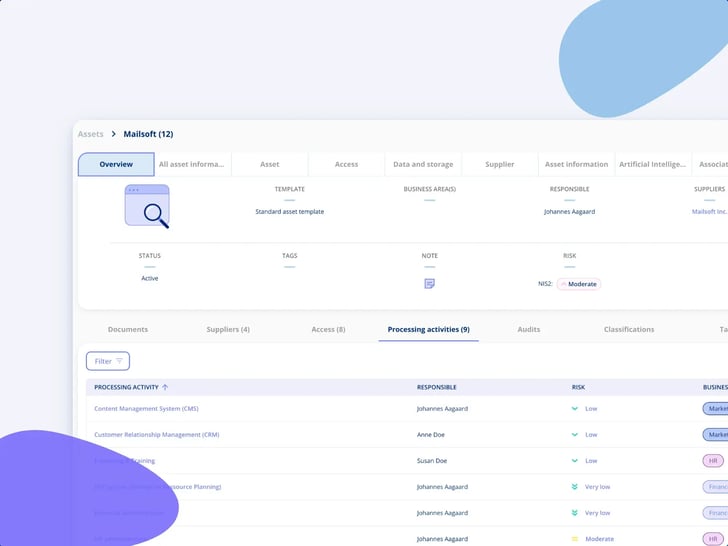Screen dimensions: 728x546
Task: Click Anne Doe responsible cell
Action: click(x=430, y=435)
